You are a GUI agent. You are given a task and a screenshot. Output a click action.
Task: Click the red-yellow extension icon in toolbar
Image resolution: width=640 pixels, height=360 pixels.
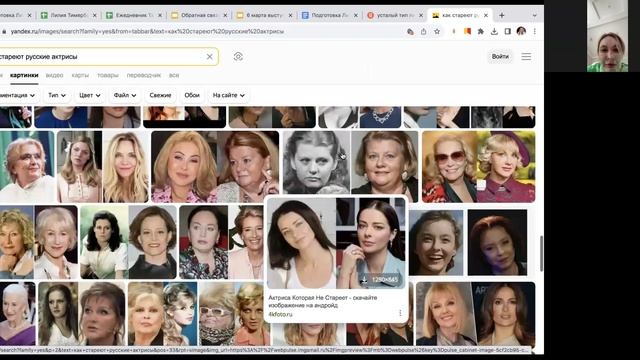(x=467, y=31)
